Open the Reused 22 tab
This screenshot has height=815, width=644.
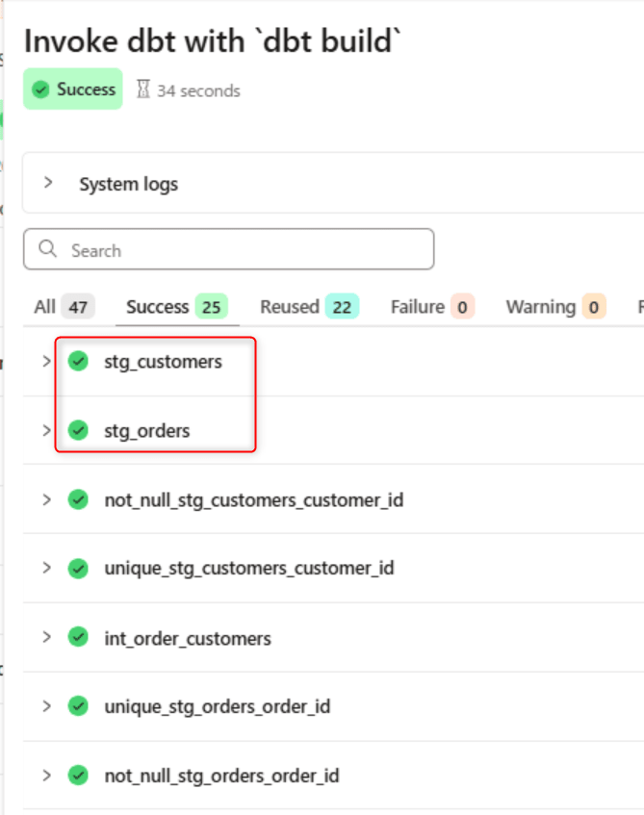(309, 307)
